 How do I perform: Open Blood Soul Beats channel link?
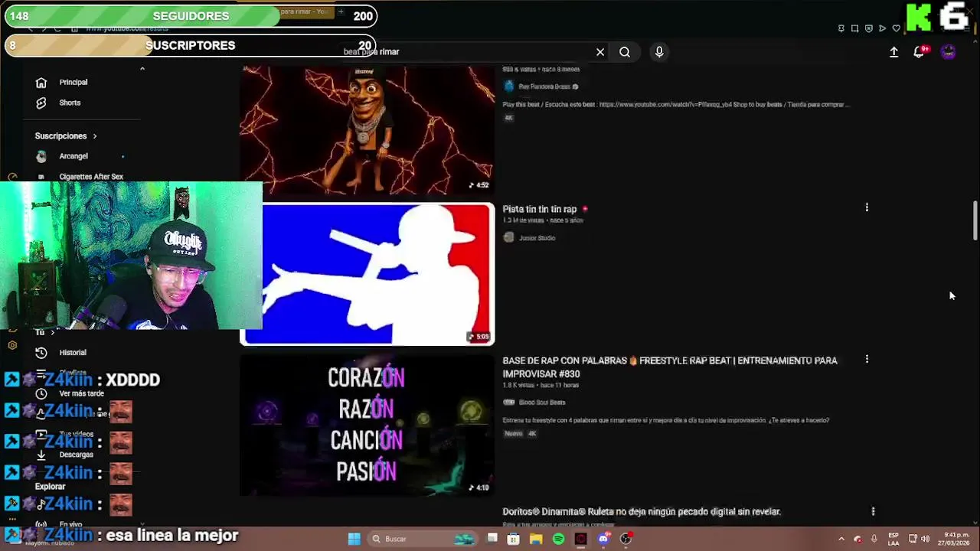542,403
